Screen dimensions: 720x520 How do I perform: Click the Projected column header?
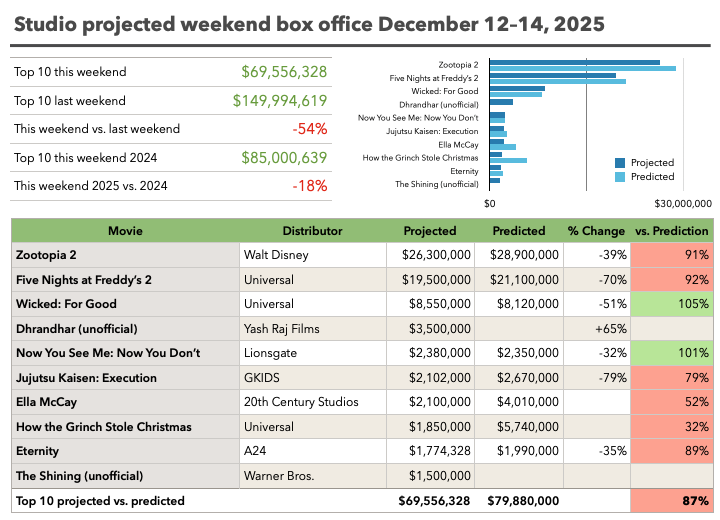tap(429, 231)
